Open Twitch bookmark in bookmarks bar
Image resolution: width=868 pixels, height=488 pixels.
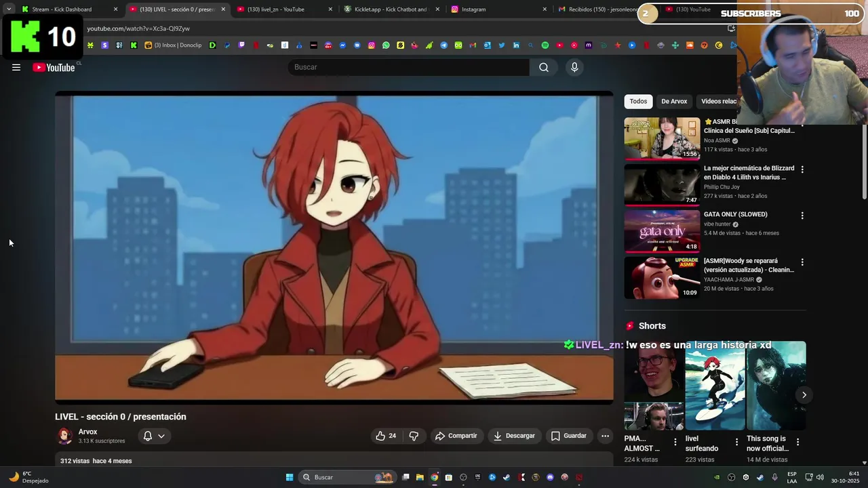pyautogui.click(x=242, y=45)
